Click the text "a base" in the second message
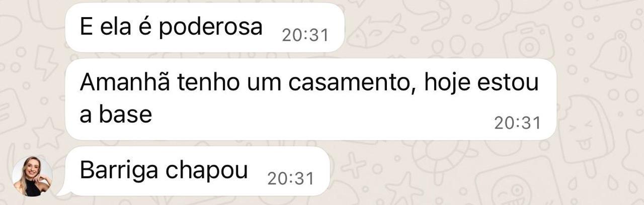 point(116,115)
